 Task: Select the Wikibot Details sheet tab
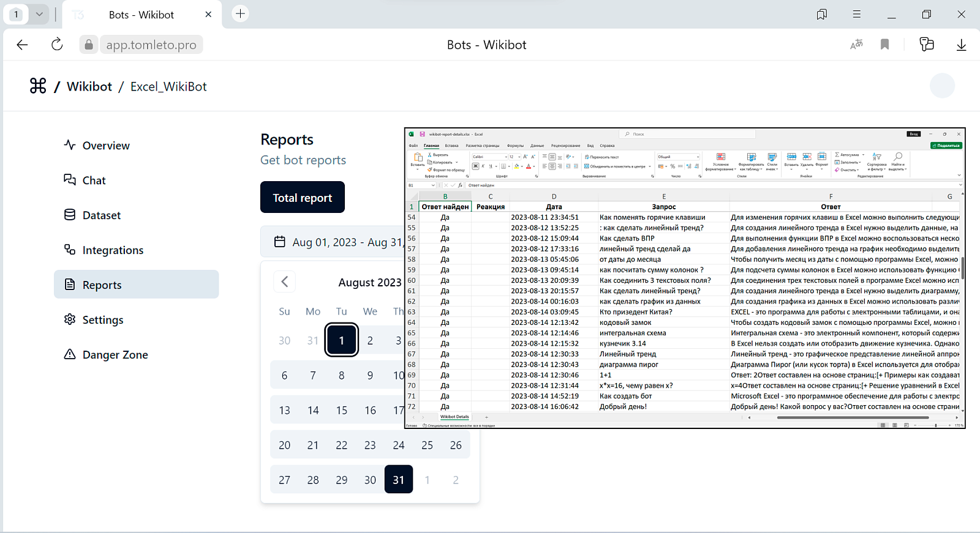pos(454,417)
